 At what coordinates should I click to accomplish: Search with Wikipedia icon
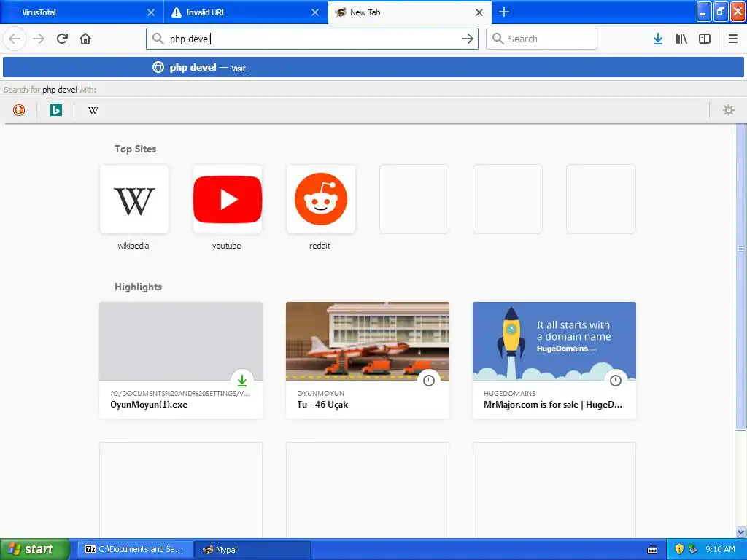point(93,110)
